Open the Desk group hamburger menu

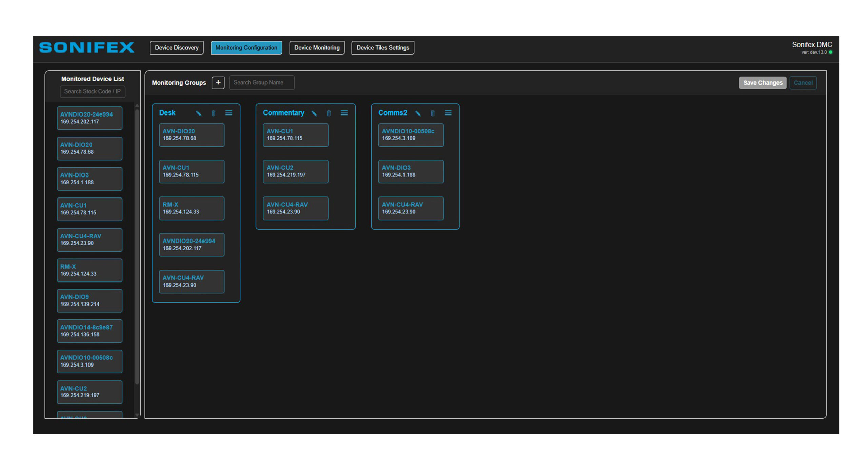point(229,113)
